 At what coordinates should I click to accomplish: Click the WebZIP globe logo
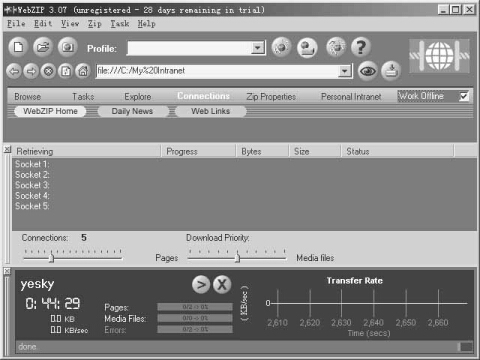pos(439,56)
